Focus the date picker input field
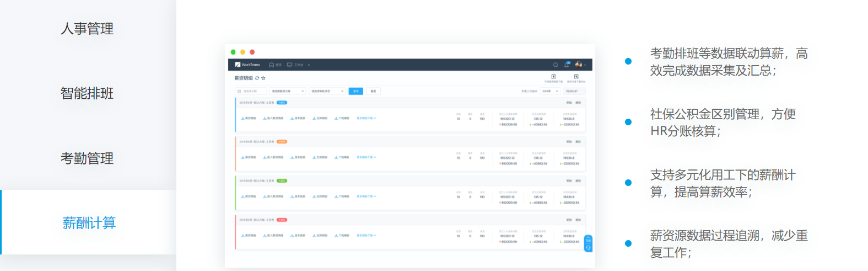 click(x=251, y=91)
